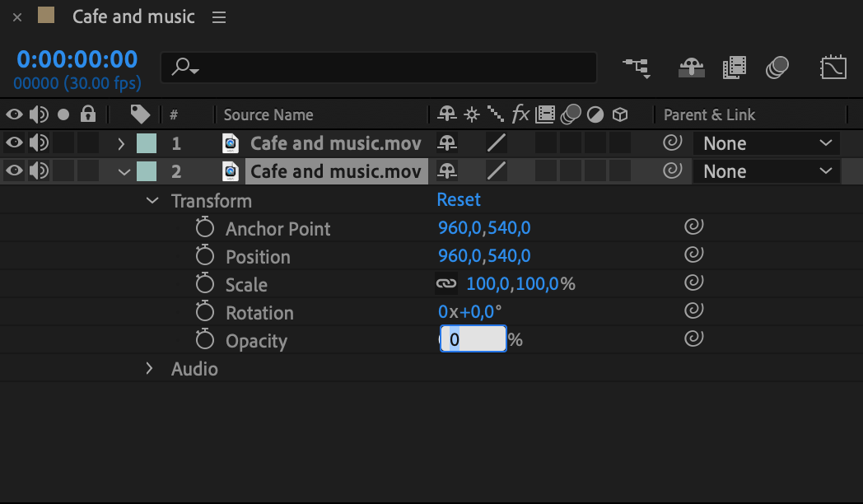Click the Opacity stopwatch icon
Viewport: 863px width, 504px height.
[205, 340]
